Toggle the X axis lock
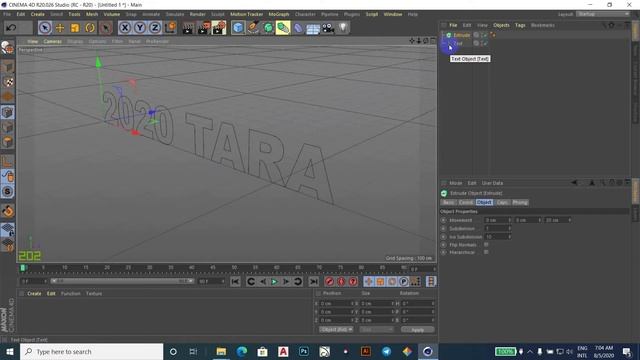Viewport: 640px width, 360px height. (x=125, y=28)
